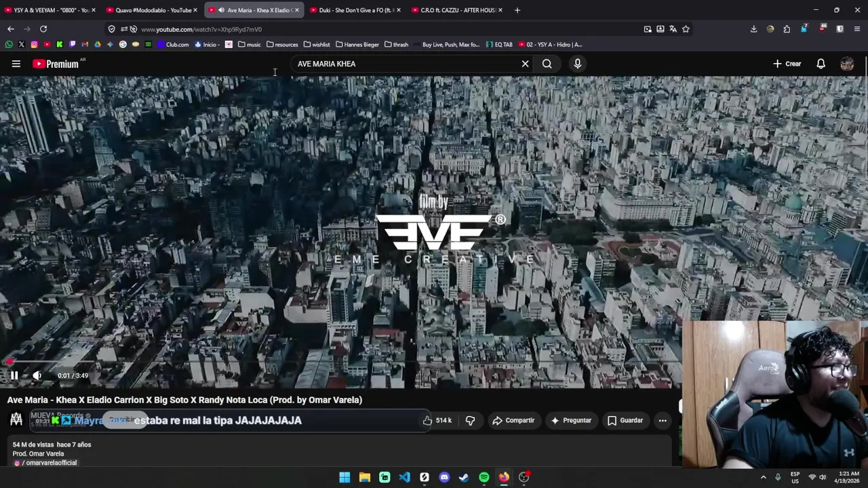Click the Guardar button
868x488 pixels.
[x=625, y=420]
